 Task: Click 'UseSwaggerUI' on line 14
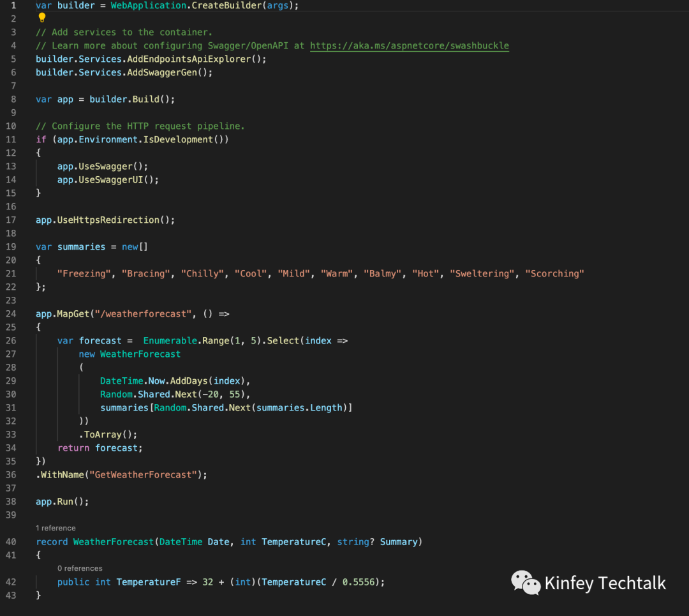(x=111, y=180)
